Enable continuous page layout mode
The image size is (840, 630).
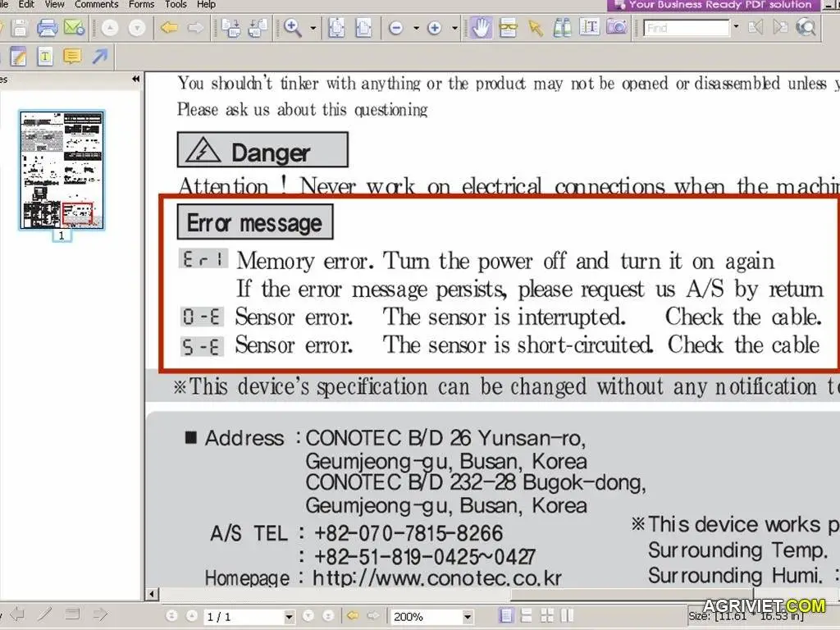click(526, 615)
